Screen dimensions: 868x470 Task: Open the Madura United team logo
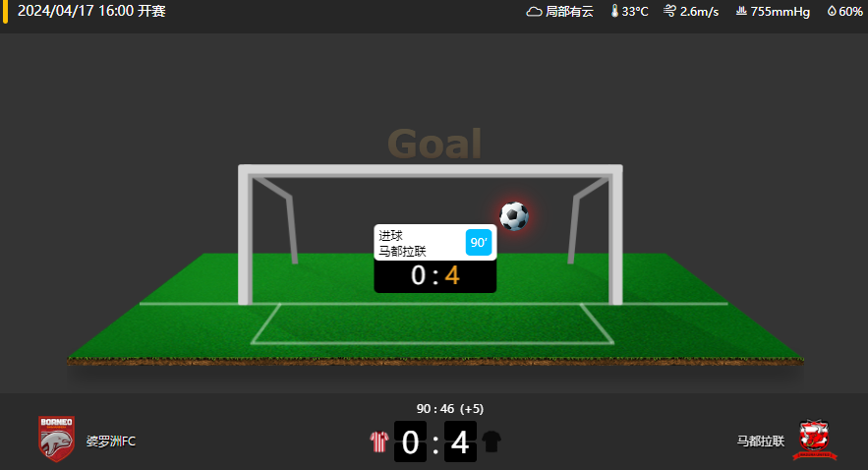(x=814, y=440)
